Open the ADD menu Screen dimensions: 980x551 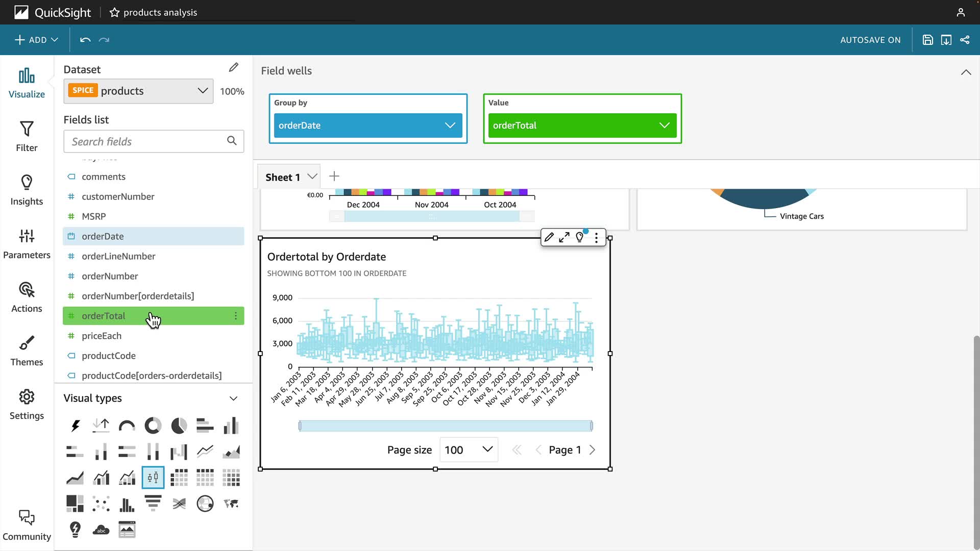36,40
